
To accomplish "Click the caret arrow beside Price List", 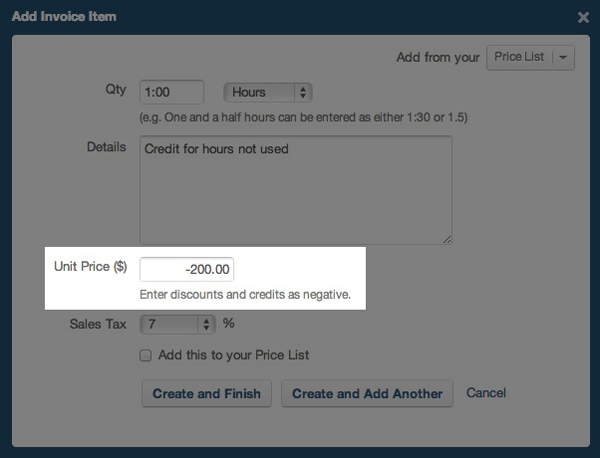I will (x=564, y=58).
